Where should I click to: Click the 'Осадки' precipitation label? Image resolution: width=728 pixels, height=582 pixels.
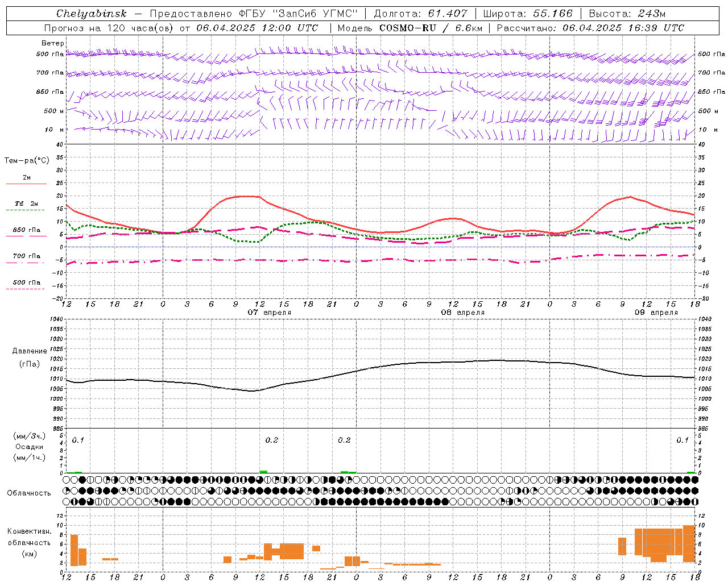point(30,447)
